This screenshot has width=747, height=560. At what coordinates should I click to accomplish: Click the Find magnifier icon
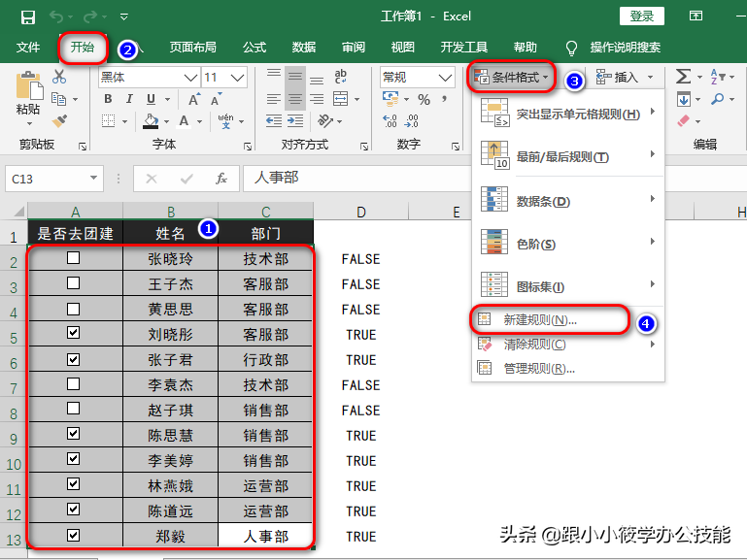point(718,99)
